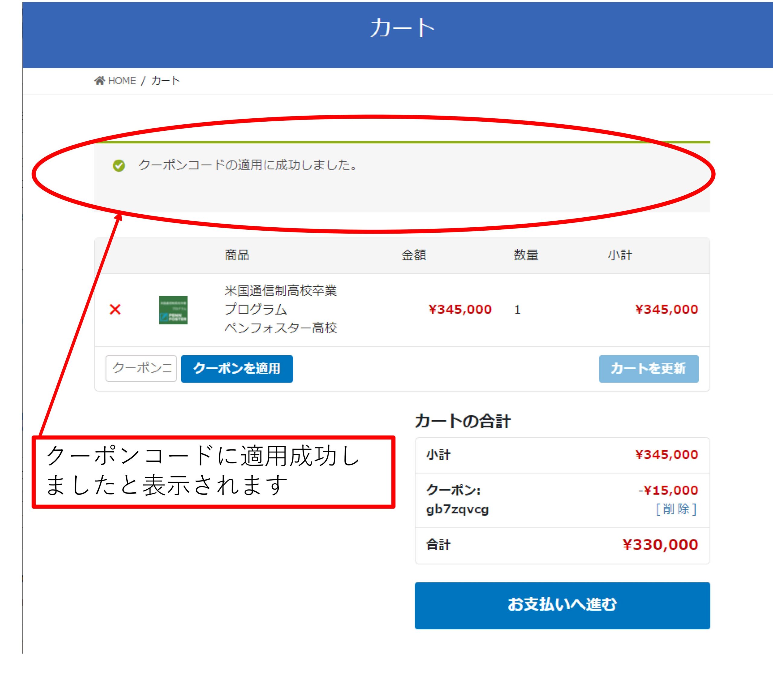
Task: Click the coupon code gb7zqvcg label
Action: click(x=457, y=510)
